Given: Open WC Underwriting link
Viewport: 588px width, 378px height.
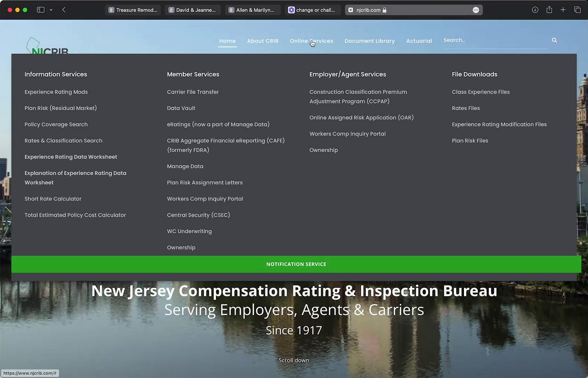Looking at the screenshot, I should click(189, 231).
